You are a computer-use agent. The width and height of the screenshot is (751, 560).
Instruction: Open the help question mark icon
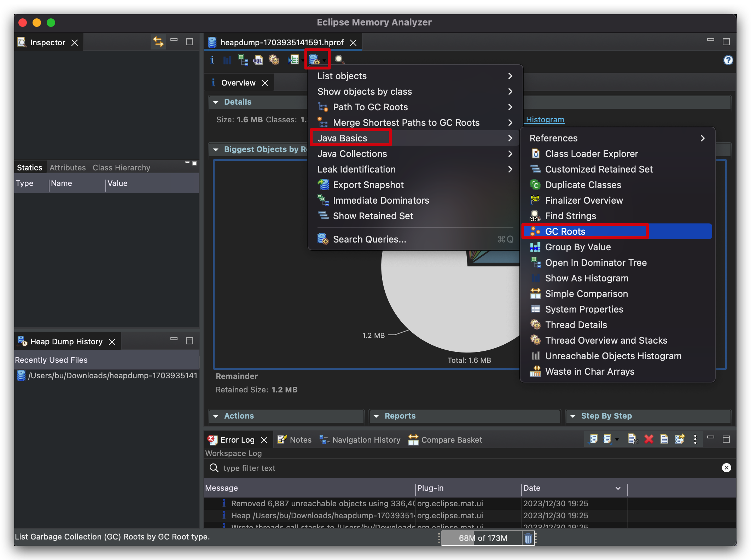point(728,60)
